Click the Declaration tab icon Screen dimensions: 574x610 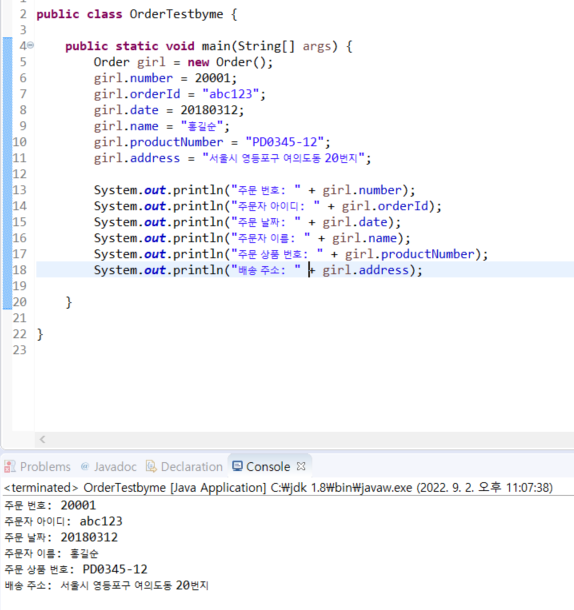click(x=151, y=466)
